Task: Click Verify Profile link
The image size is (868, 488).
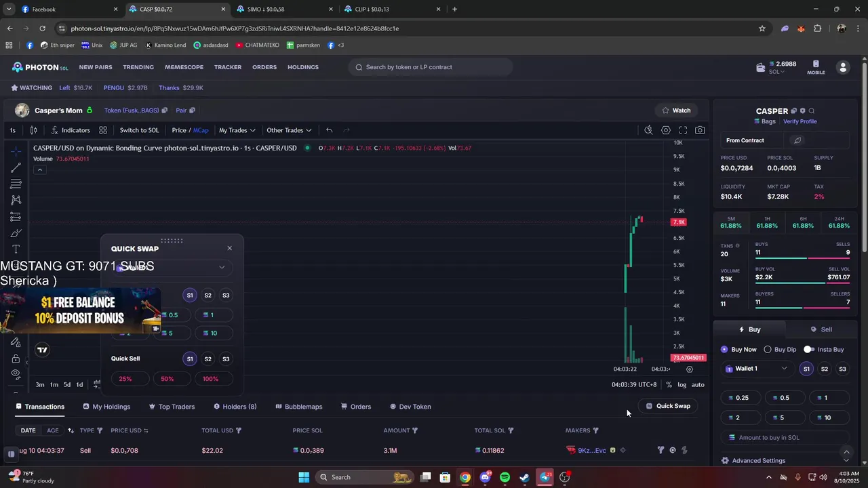Action: (x=800, y=121)
